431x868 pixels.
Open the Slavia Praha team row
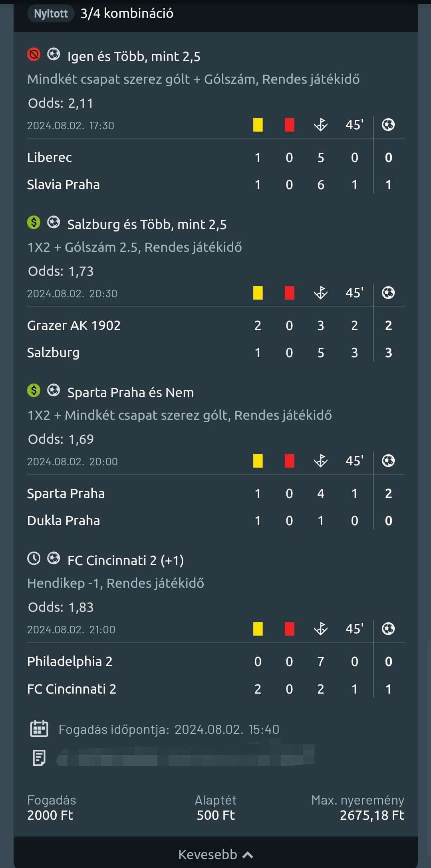[64, 185]
